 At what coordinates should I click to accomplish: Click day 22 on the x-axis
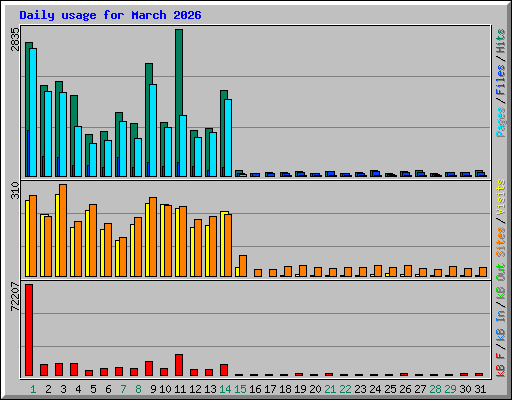[x=345, y=389]
